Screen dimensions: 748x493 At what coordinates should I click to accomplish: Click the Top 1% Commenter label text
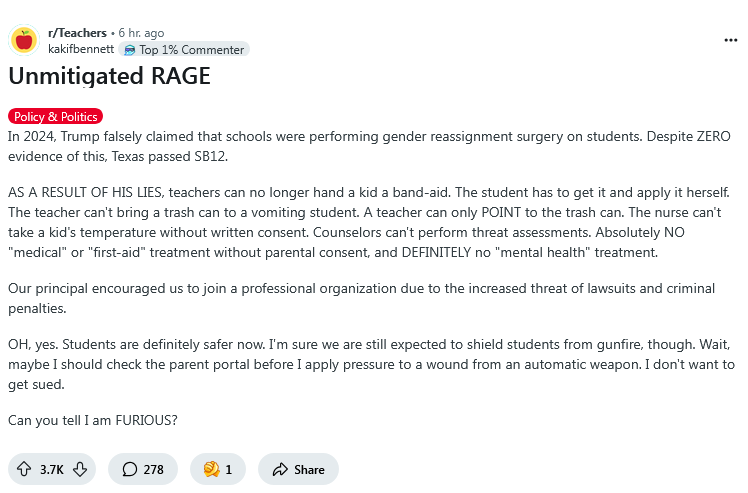191,49
